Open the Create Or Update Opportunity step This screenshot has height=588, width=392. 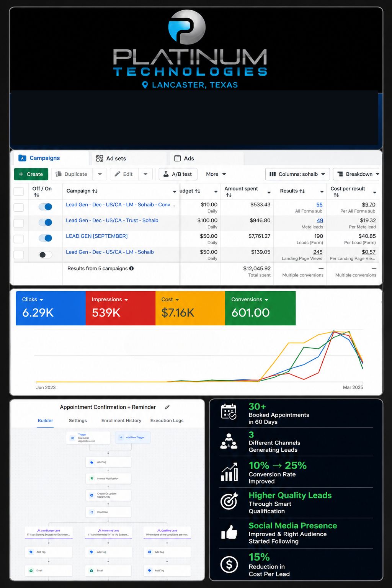point(108,495)
